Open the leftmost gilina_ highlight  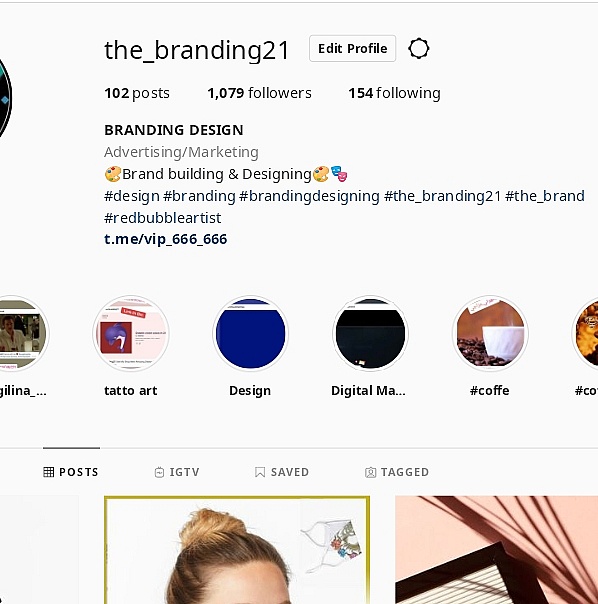23,333
